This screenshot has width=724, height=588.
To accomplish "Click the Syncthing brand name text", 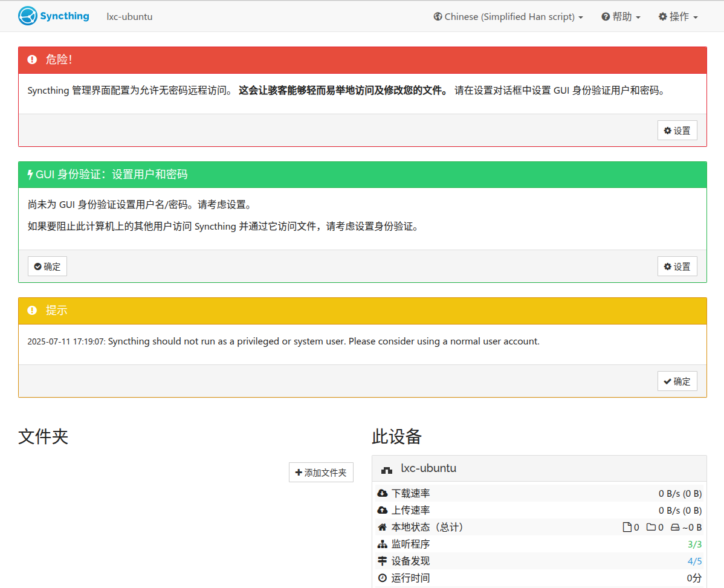I will [65, 16].
